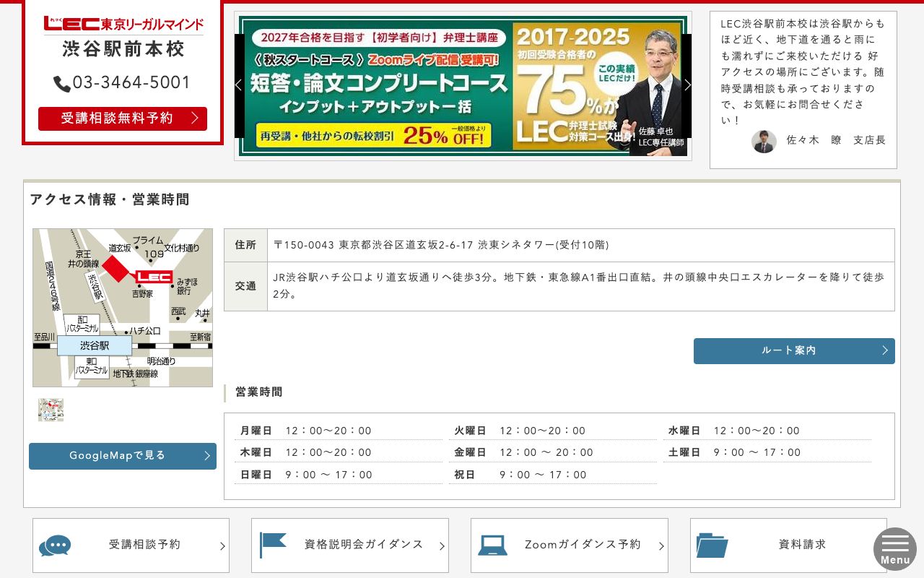This screenshot has width=924, height=578.
Task: Click the chevron in ルート案内 button
Action: coord(885,350)
